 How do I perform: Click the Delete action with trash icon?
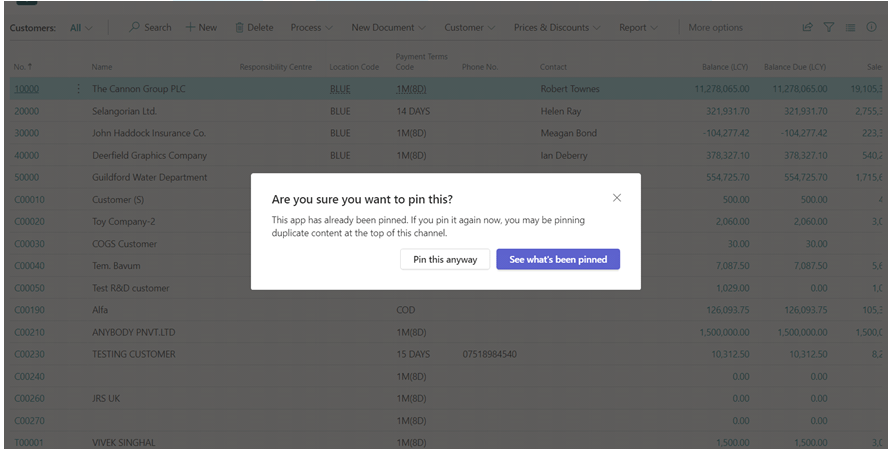(254, 27)
